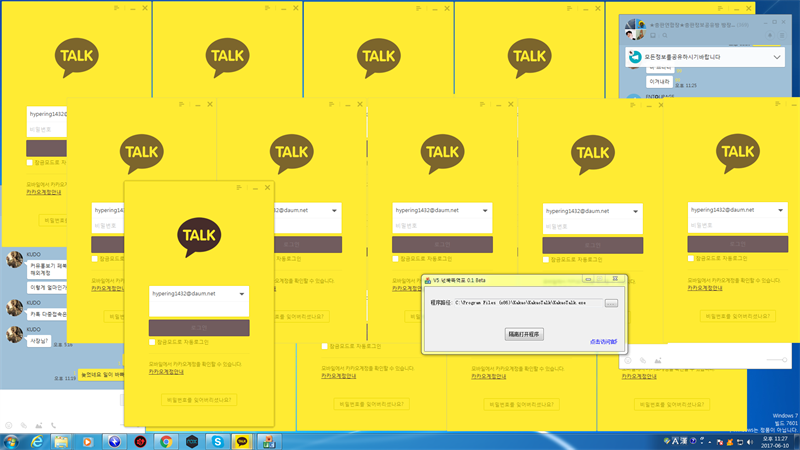Open Windows Explorer from the taskbar

62,442
